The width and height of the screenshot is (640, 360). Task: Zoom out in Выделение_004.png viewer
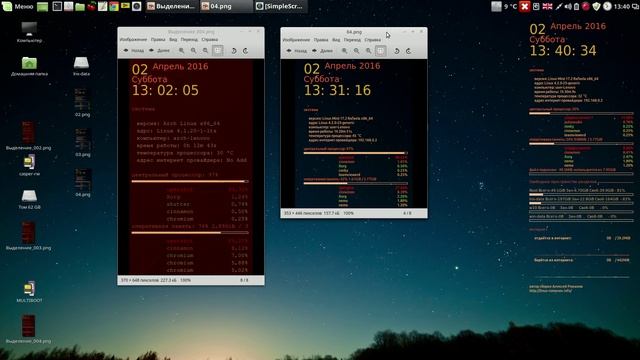[x=193, y=51]
